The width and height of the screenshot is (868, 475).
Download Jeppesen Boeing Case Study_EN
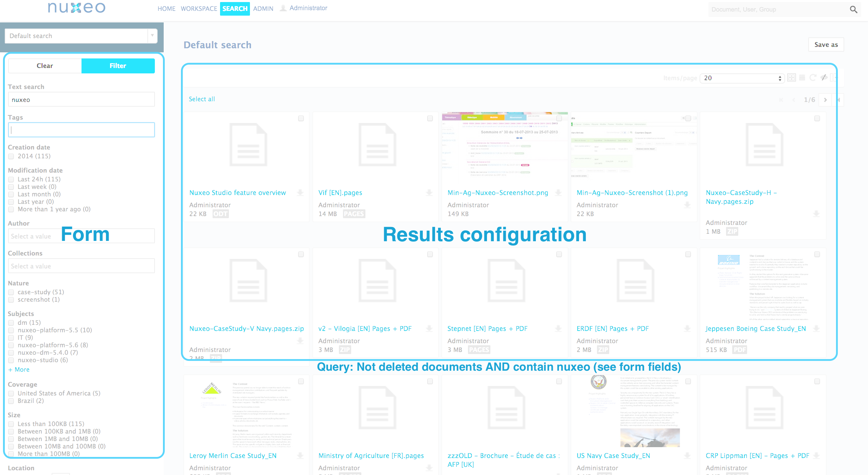816,329
